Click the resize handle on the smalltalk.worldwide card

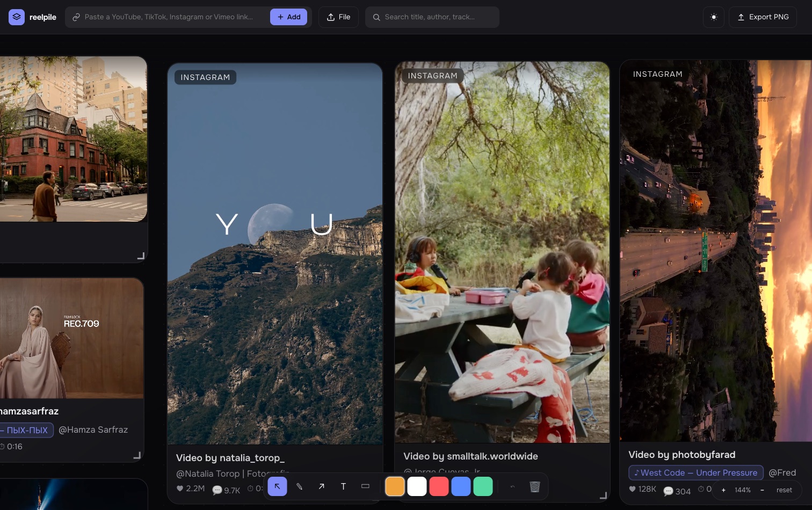pos(603,496)
